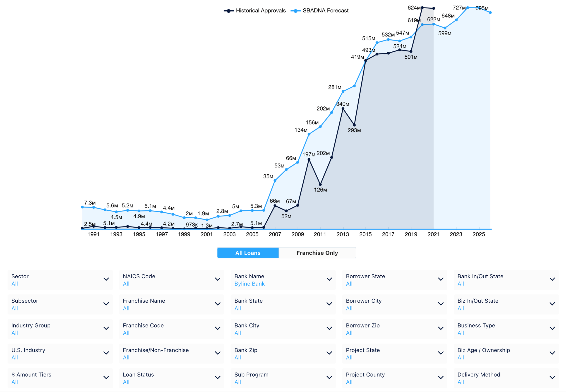Click the All value under Project State
Screen dimensions: 566x392
click(349, 357)
